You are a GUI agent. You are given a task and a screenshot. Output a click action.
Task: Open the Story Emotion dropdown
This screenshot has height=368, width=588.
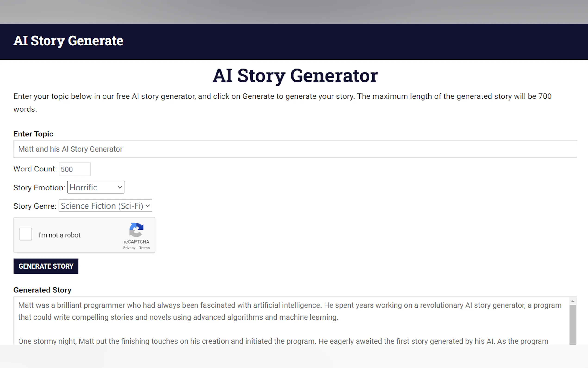coord(96,187)
